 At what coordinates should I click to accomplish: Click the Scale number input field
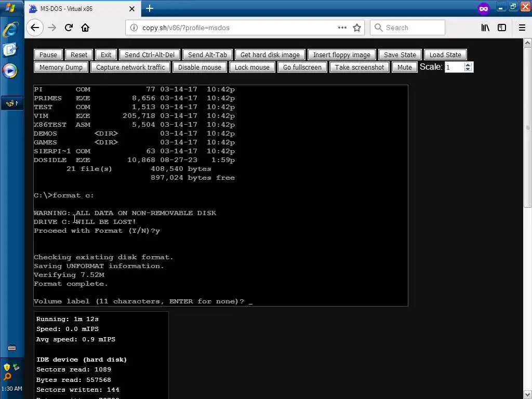coord(455,67)
